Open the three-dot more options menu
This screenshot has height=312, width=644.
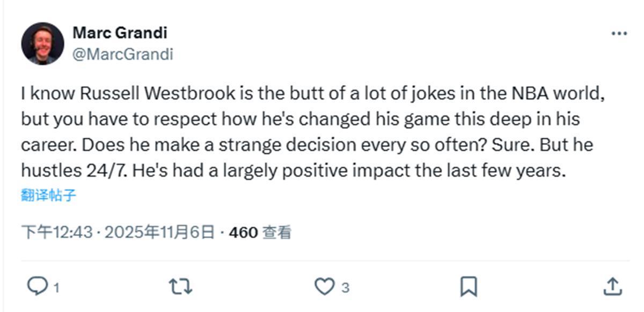pyautogui.click(x=619, y=33)
